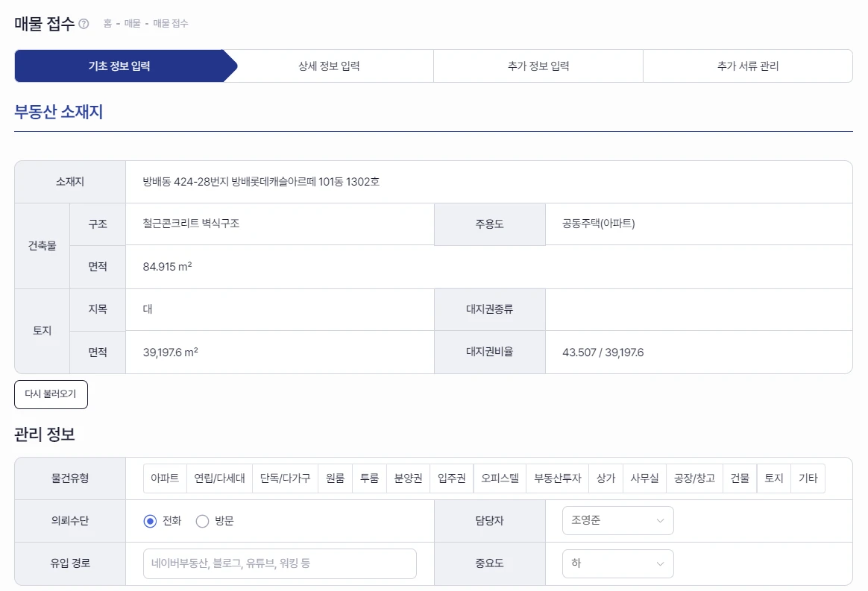This screenshot has height=591, width=868.
Task: Click the land area 39,197.6 m²
Action: [x=171, y=352]
